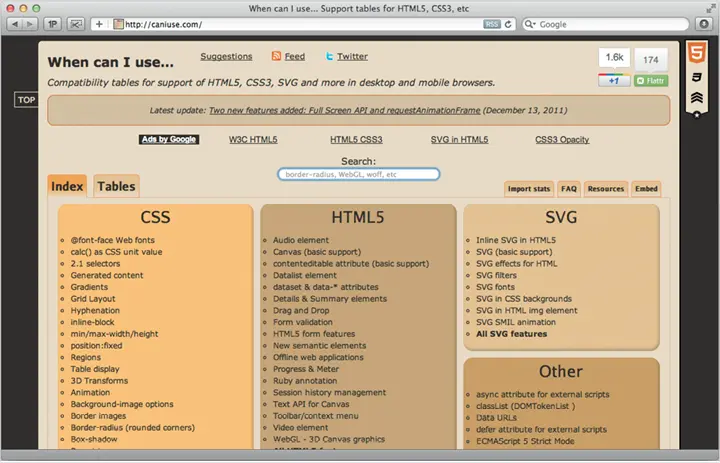720x463 pixels.
Task: Click the downloads button right of the Google field
Action: pyautogui.click(x=703, y=24)
